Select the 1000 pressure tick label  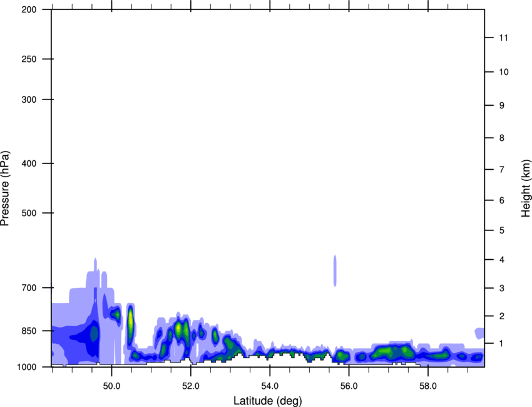pos(27,367)
